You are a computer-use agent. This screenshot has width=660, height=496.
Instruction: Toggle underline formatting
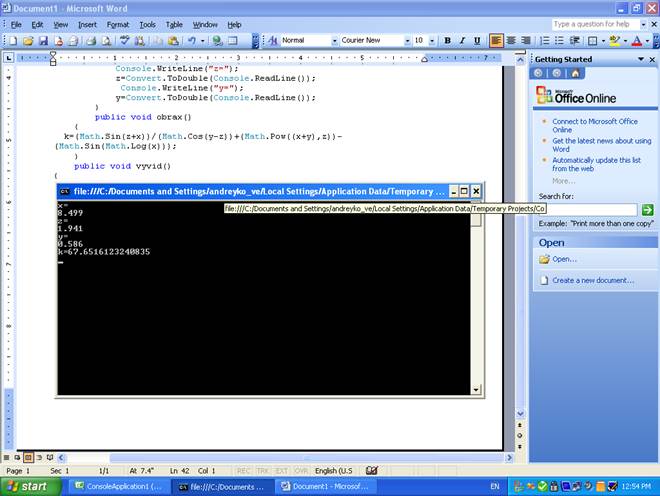pyautogui.click(x=477, y=40)
